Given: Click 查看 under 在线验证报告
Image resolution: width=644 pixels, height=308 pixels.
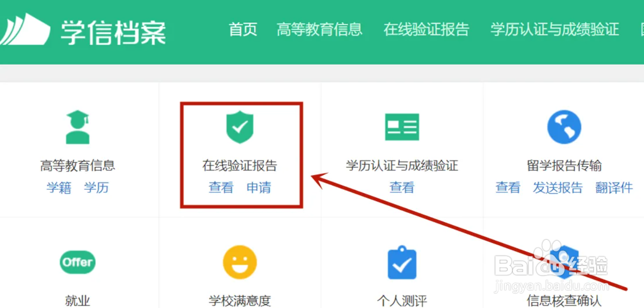Looking at the screenshot, I should tap(221, 187).
